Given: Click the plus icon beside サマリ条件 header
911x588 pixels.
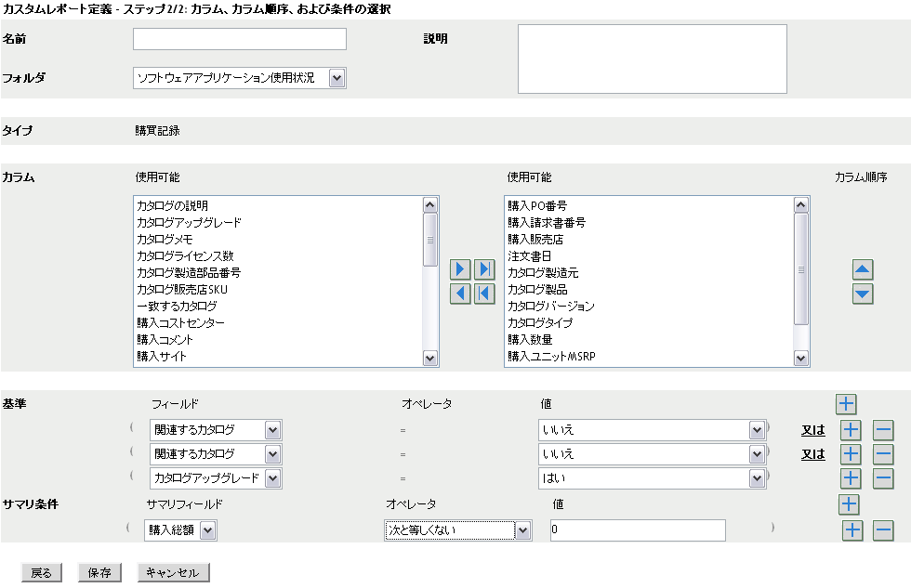Looking at the screenshot, I should 849,504.
